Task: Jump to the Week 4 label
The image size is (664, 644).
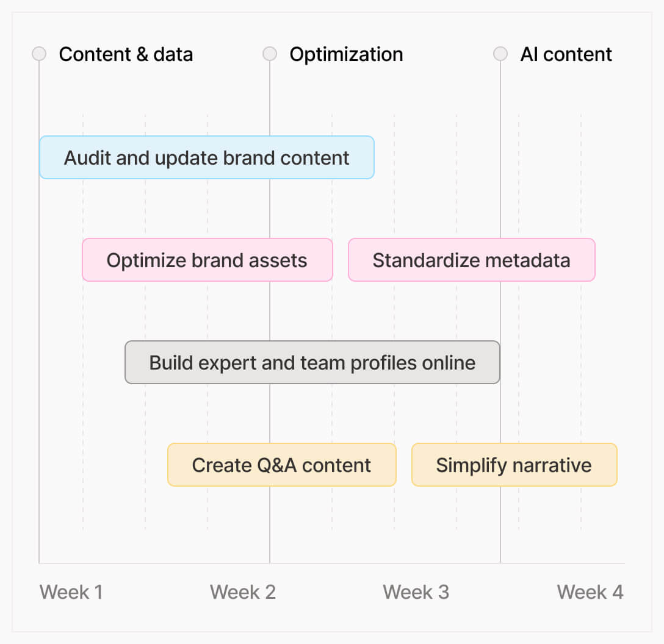Action: [x=590, y=592]
